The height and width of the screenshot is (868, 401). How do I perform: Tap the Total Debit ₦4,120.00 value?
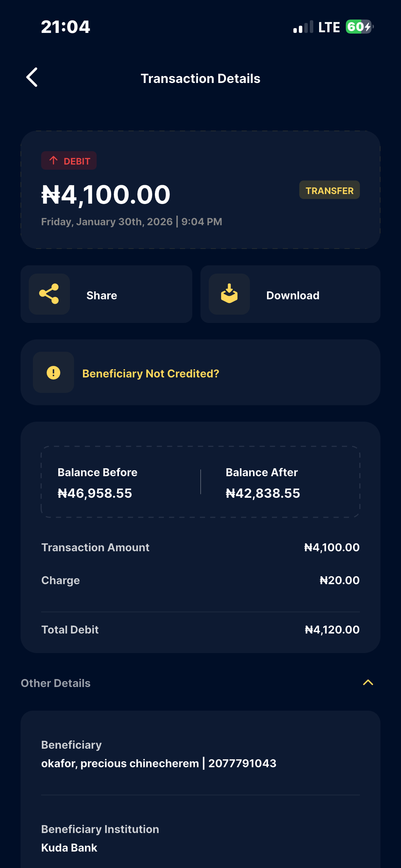(332, 630)
